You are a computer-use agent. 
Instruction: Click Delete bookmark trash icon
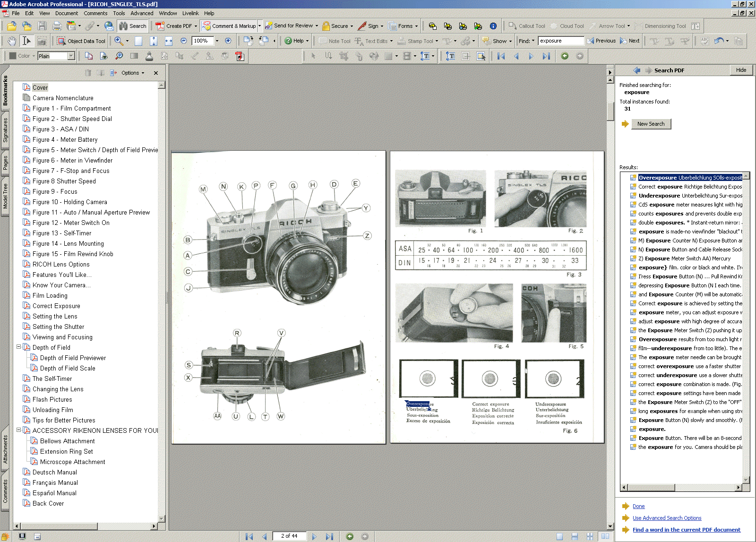tap(88, 73)
